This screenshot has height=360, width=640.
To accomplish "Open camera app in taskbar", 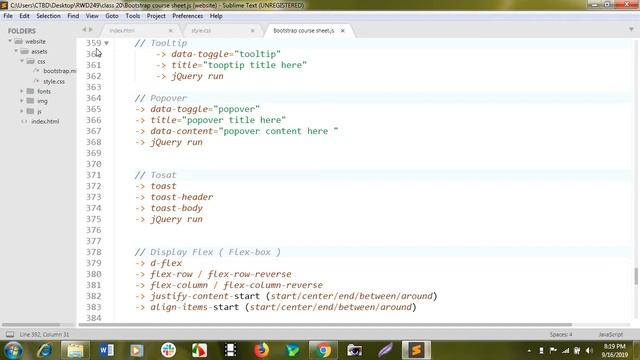I will click(x=354, y=350).
